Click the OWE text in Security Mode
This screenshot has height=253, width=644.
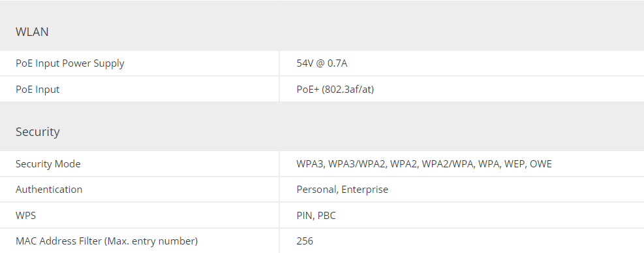(x=541, y=163)
